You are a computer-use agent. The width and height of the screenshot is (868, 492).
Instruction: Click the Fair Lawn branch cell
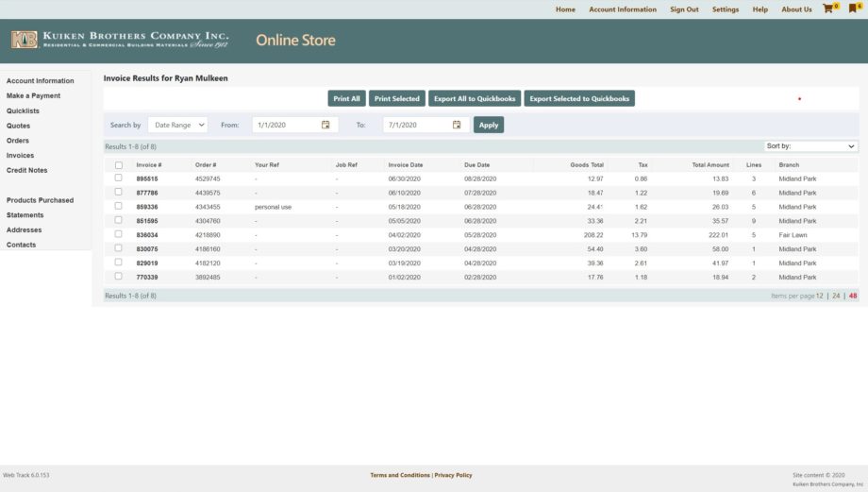click(x=793, y=235)
